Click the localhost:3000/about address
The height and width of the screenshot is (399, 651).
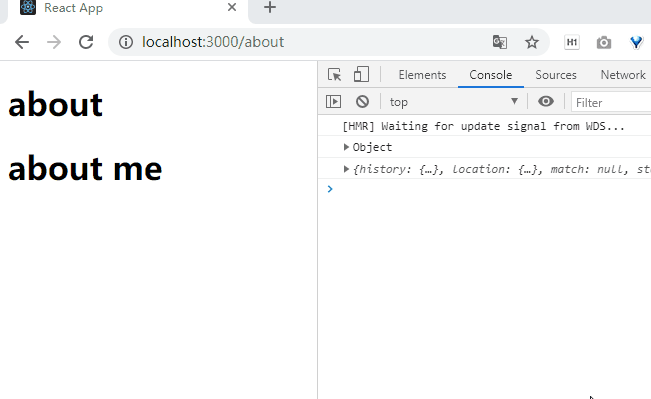pos(213,42)
